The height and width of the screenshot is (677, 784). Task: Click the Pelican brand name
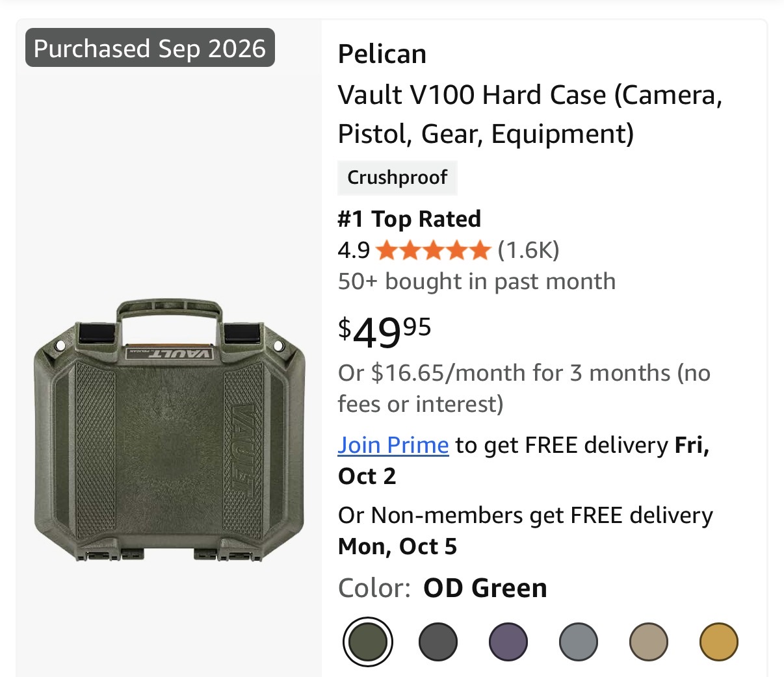coord(382,55)
